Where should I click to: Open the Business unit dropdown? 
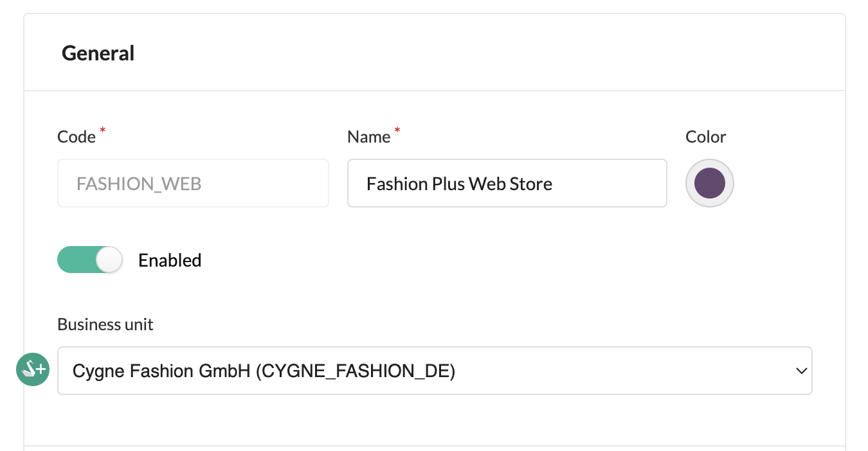(435, 371)
